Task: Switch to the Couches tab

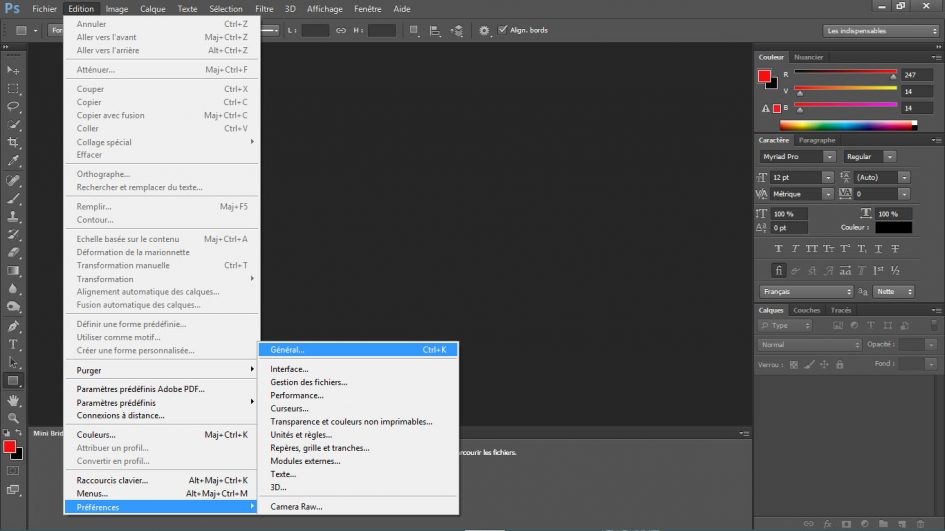Action: coord(806,310)
